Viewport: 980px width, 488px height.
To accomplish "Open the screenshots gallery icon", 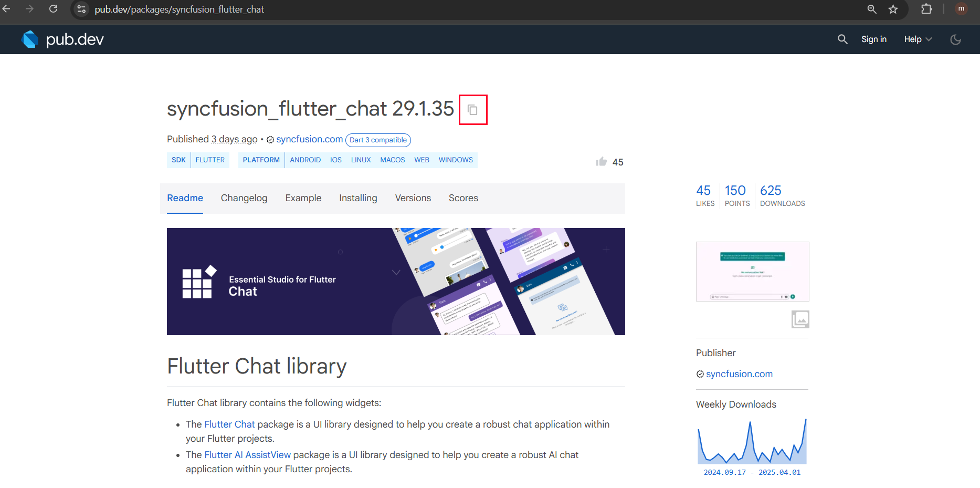I will click(x=800, y=319).
